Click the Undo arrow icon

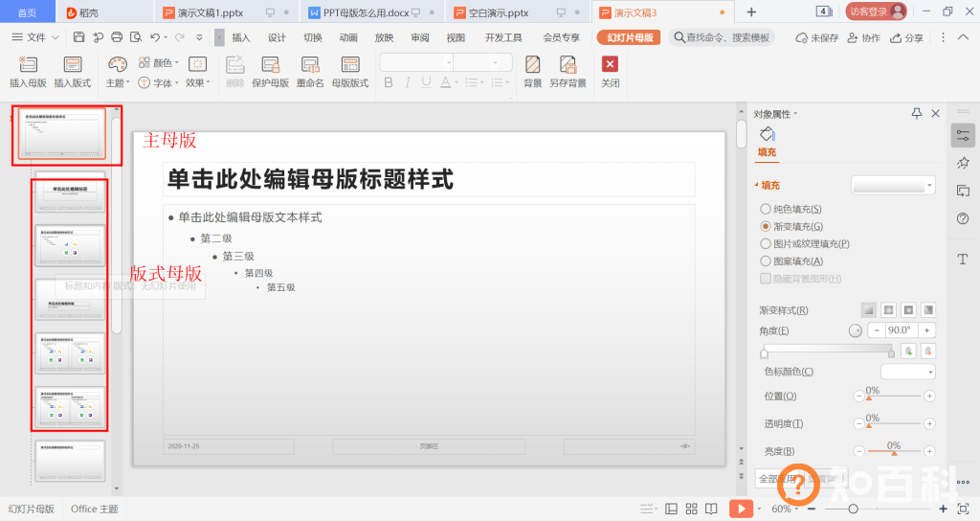point(155,37)
